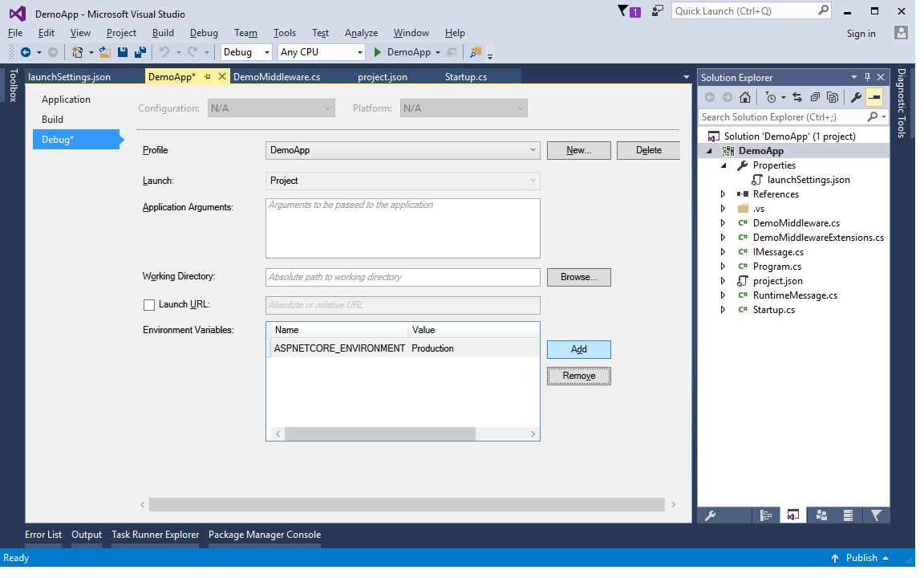Click the Show All Files icon
Viewport: 924px width, 578px height.
click(x=833, y=97)
